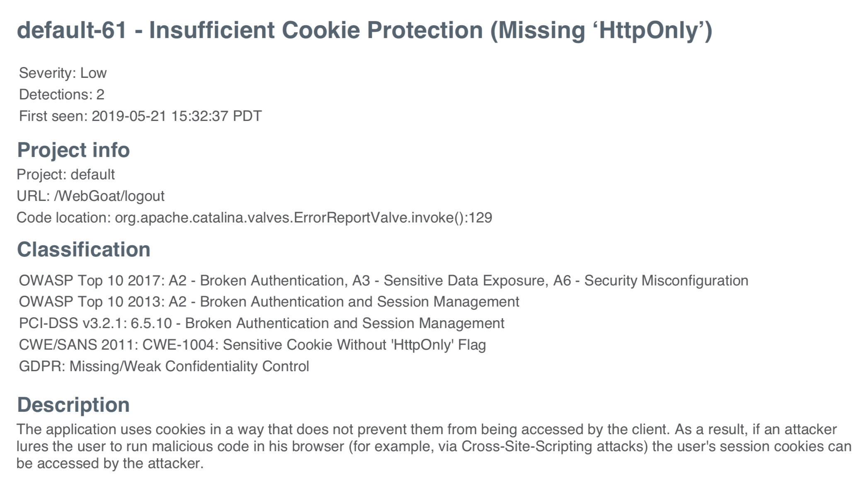Click the ErrorReportValve code location line
The height and width of the screenshot is (503, 868).
point(254,218)
